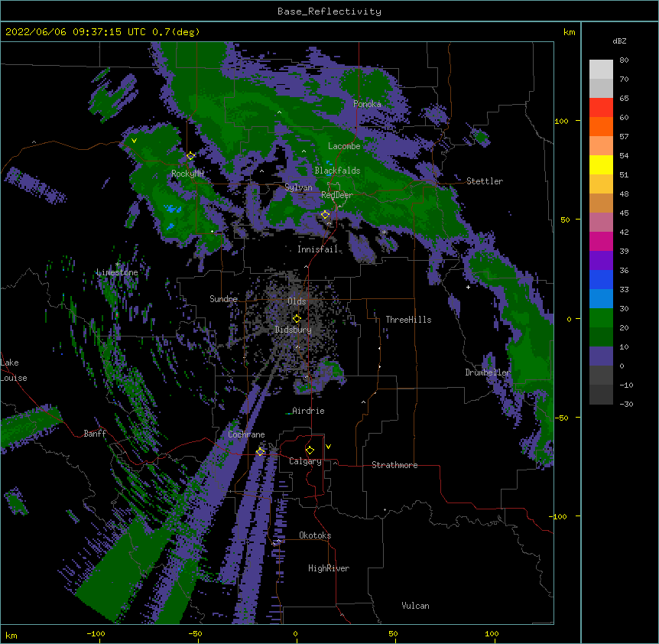Image resolution: width=659 pixels, height=644 pixels.
Task: Click the white asterisk marker east of Innisfail
Action: pos(384,232)
